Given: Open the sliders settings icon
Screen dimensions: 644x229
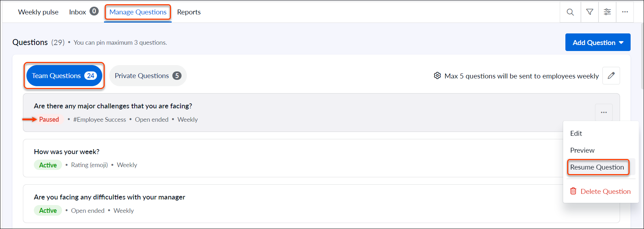Looking at the screenshot, I should point(607,12).
